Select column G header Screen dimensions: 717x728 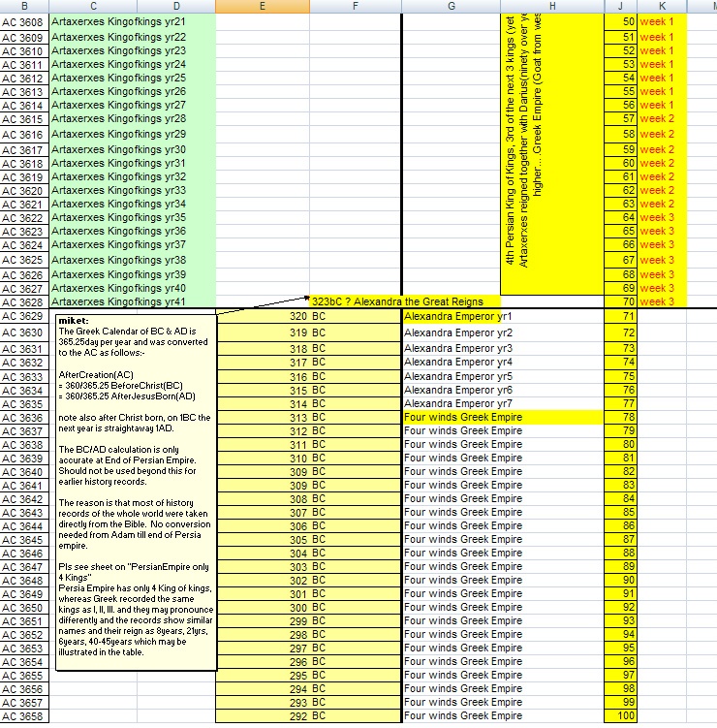[x=452, y=6]
